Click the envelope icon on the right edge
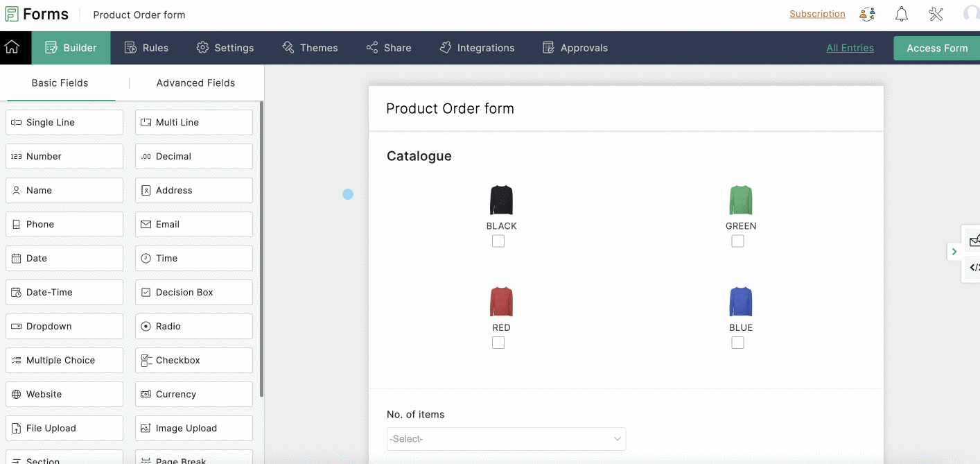 974,241
